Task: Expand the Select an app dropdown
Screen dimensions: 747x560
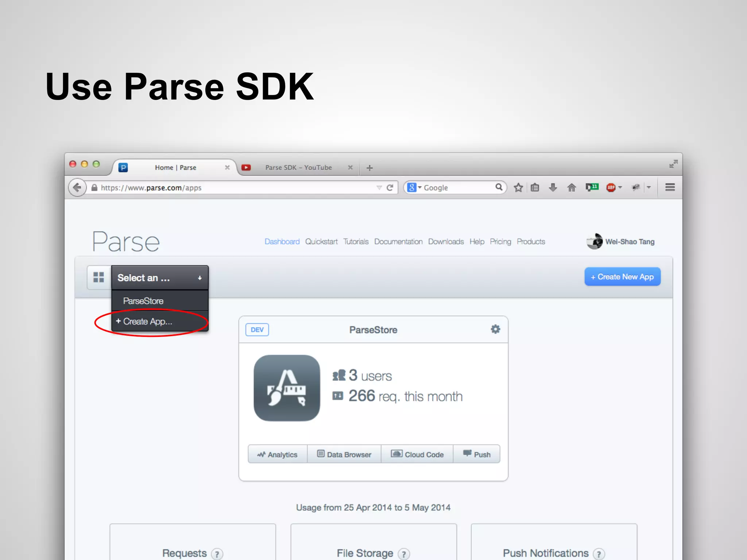Action: [160, 278]
